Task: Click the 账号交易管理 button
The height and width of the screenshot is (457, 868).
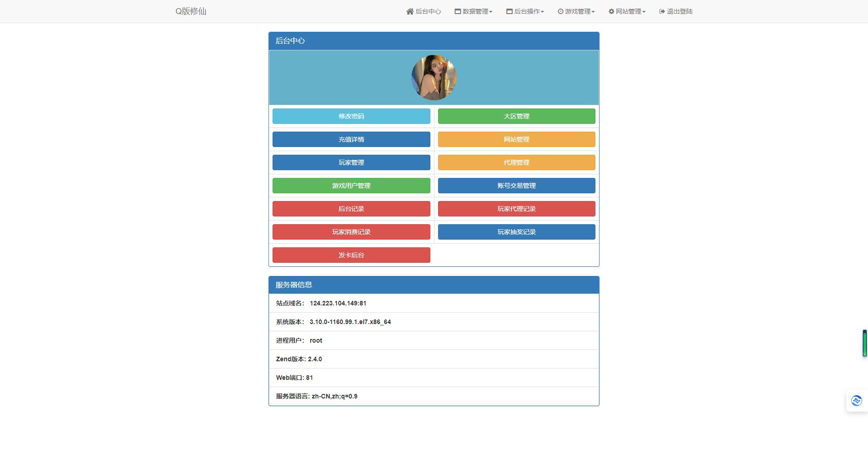Action: (x=517, y=186)
